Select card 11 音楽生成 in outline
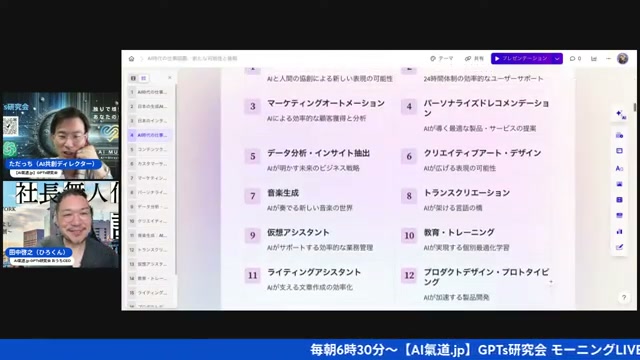Image resolution: width=640 pixels, height=360 pixels. point(149,236)
